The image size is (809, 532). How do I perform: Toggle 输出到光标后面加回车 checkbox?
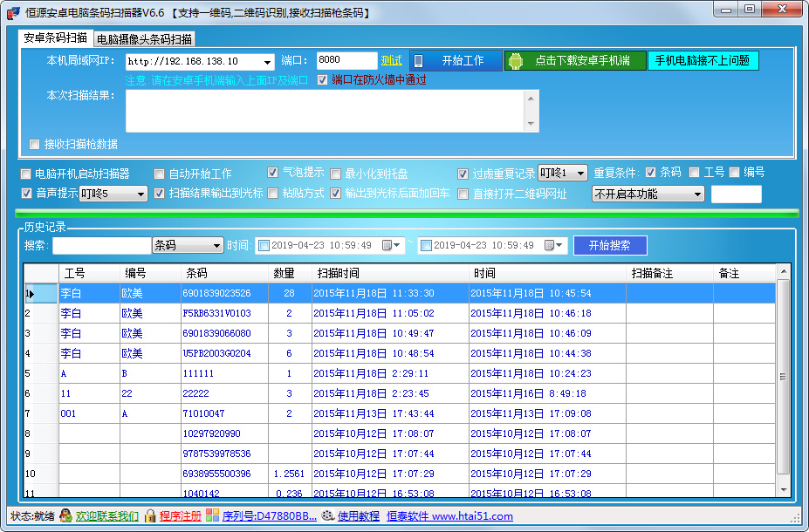335,194
